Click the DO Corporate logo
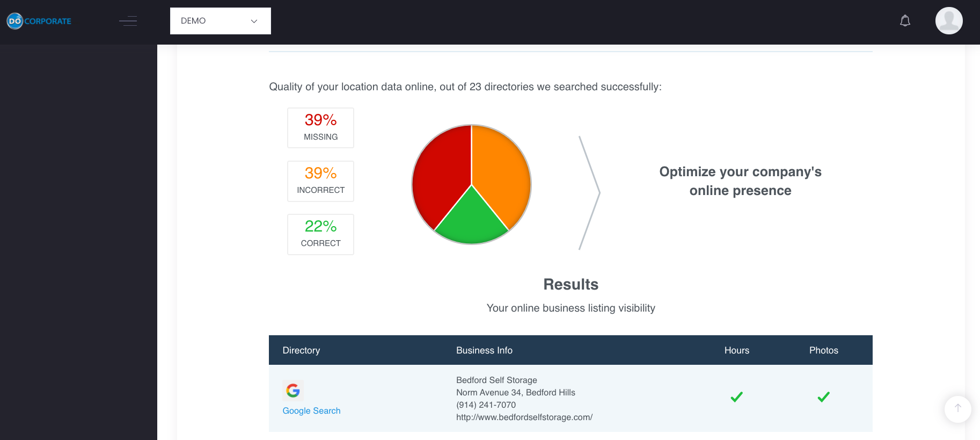This screenshot has width=980, height=440. 39,21
